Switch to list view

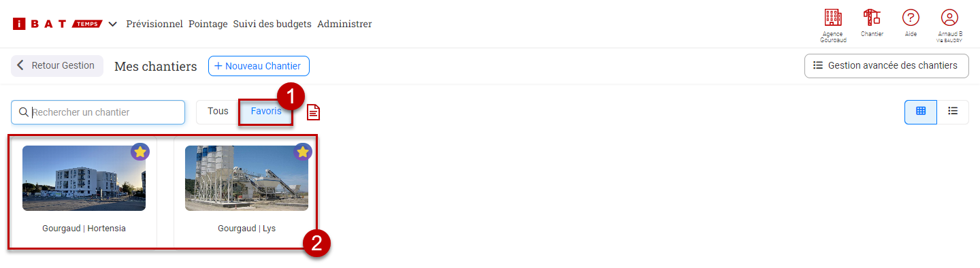coord(953,112)
